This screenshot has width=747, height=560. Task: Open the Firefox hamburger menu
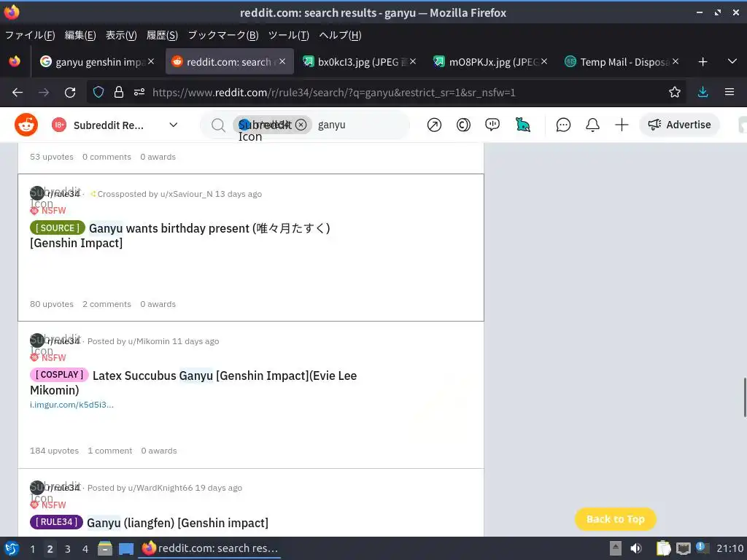point(729,92)
